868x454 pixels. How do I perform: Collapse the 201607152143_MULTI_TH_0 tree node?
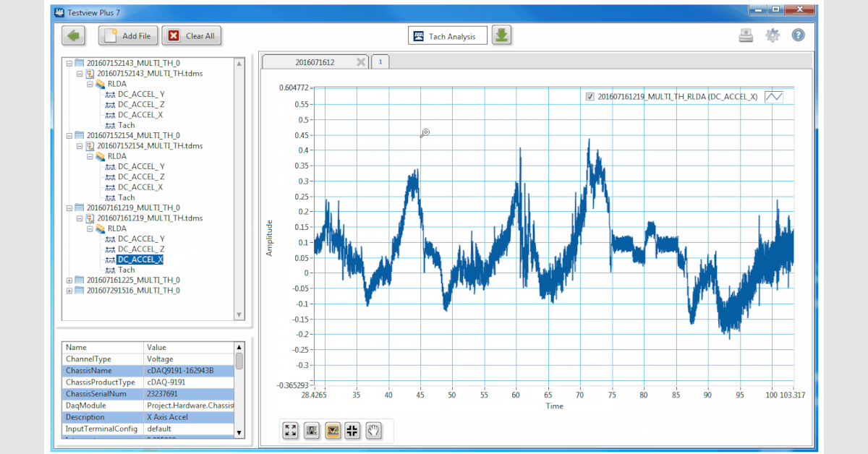click(68, 63)
